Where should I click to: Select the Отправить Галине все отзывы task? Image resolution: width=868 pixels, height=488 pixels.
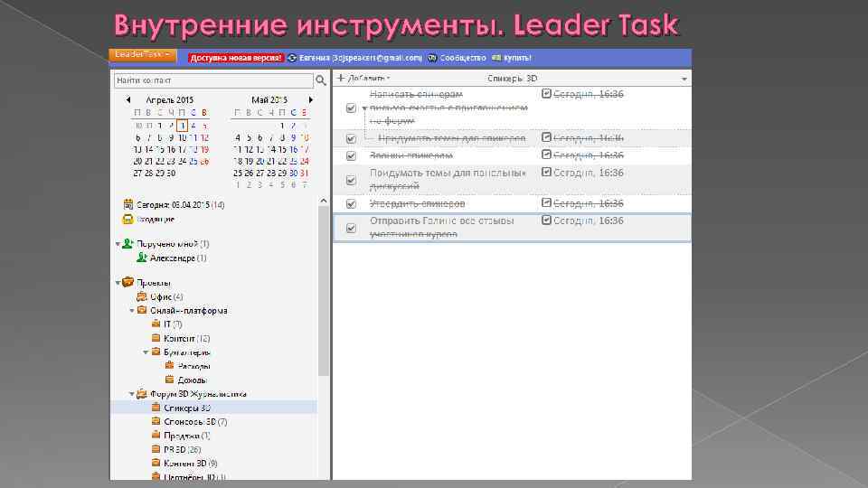click(x=512, y=228)
